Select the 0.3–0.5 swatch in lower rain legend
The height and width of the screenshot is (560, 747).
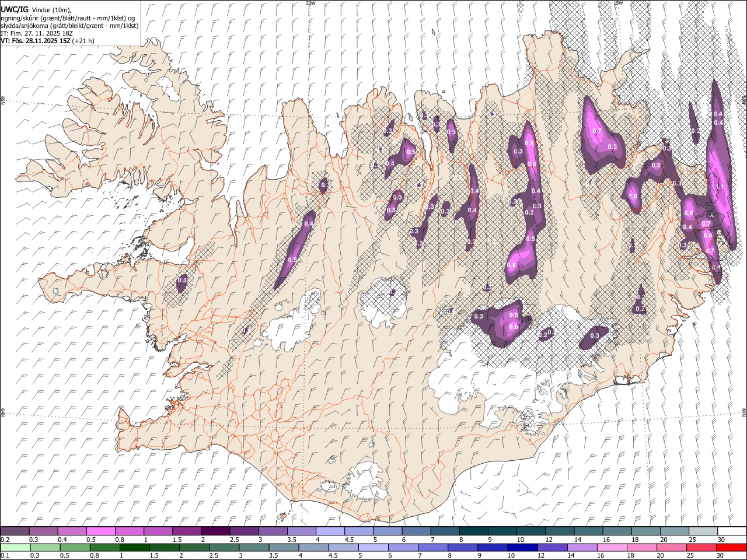click(x=46, y=547)
